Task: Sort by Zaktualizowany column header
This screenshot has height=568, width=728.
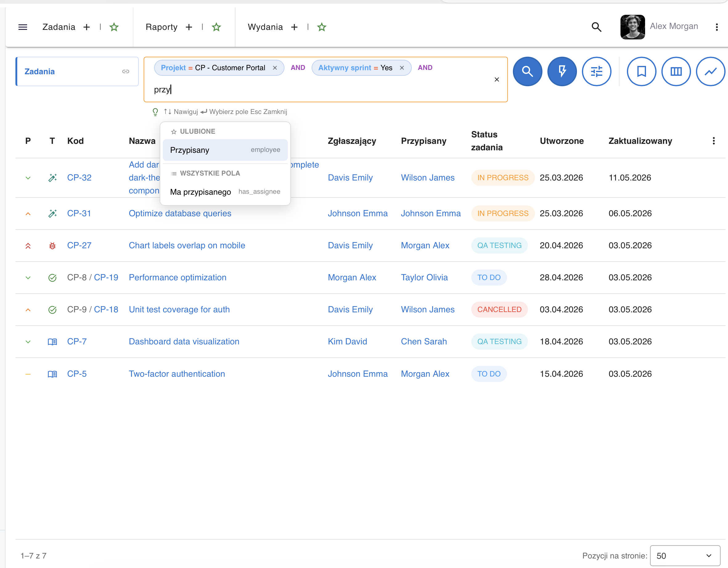Action: pyautogui.click(x=640, y=141)
